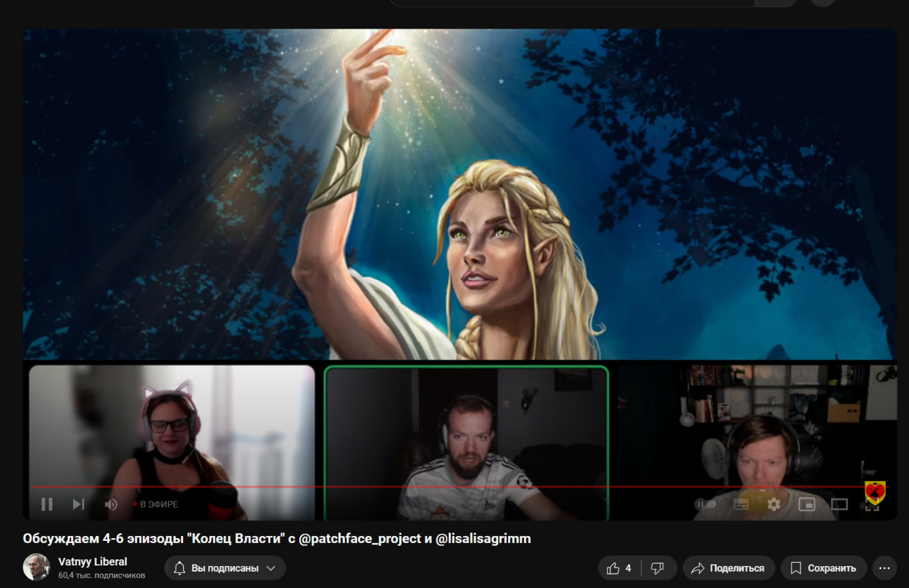Save the video via "Сохранить"
The image size is (909, 588).
click(x=824, y=568)
